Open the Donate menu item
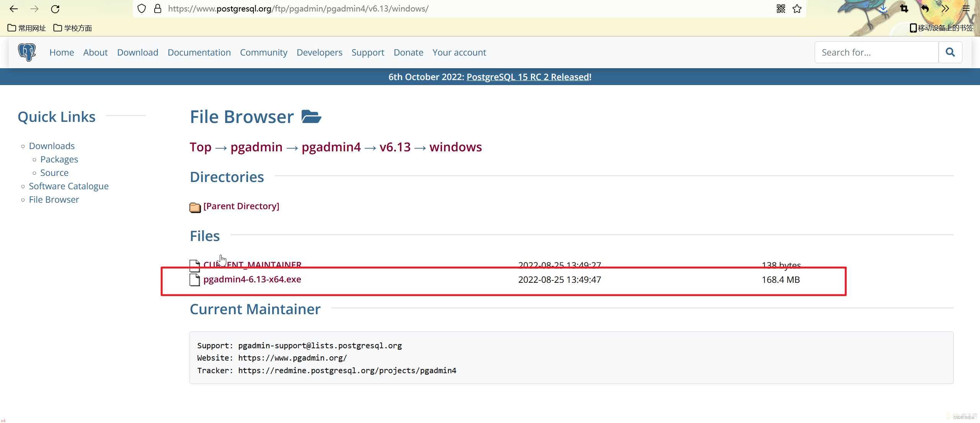 408,52
